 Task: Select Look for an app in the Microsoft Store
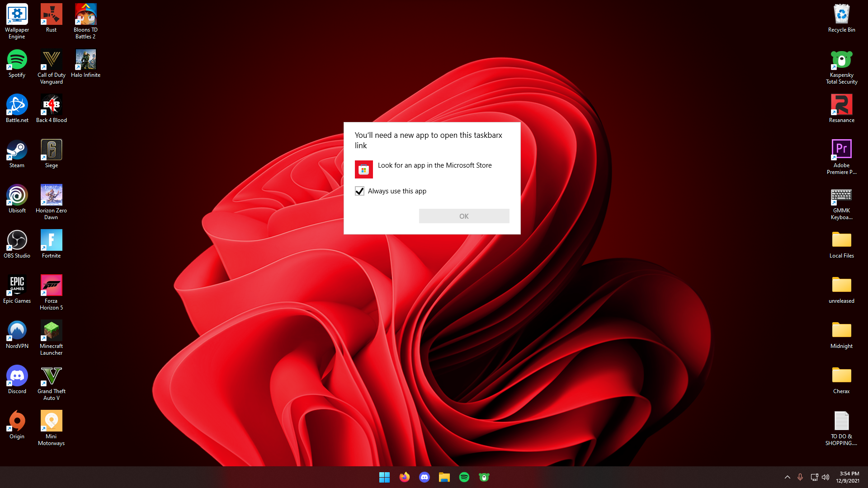click(x=434, y=165)
